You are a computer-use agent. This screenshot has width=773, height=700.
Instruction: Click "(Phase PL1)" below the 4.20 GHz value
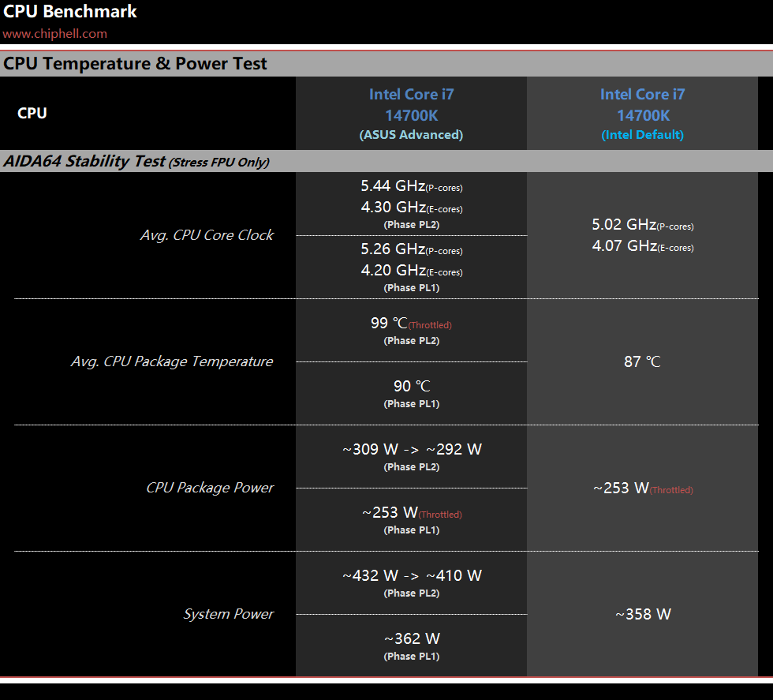click(x=412, y=287)
